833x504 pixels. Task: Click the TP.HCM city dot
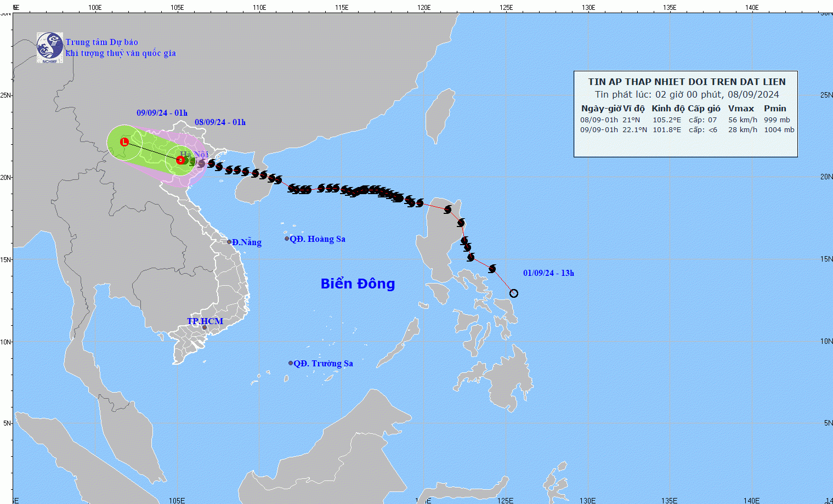(205, 328)
